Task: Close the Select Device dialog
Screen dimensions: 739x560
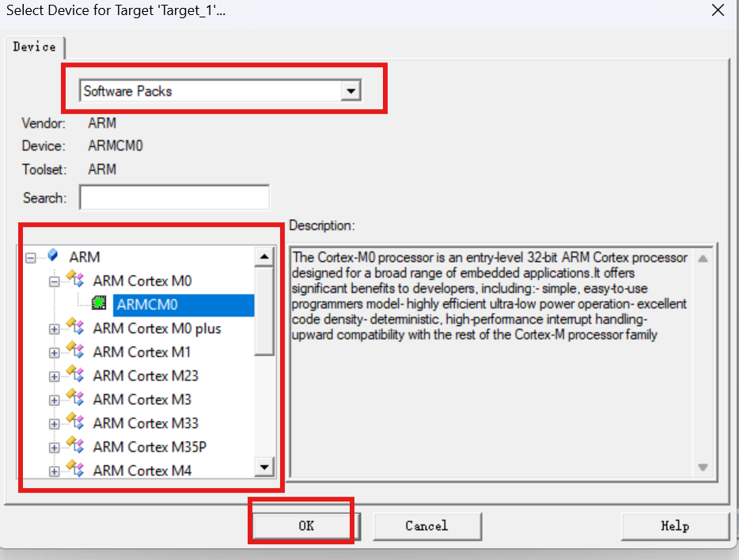Action: pos(718,10)
